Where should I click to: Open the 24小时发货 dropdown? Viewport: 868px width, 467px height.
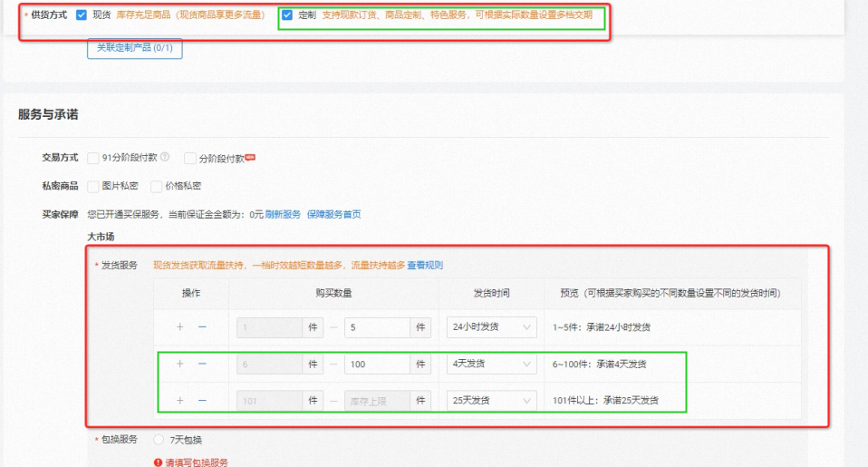pos(491,327)
